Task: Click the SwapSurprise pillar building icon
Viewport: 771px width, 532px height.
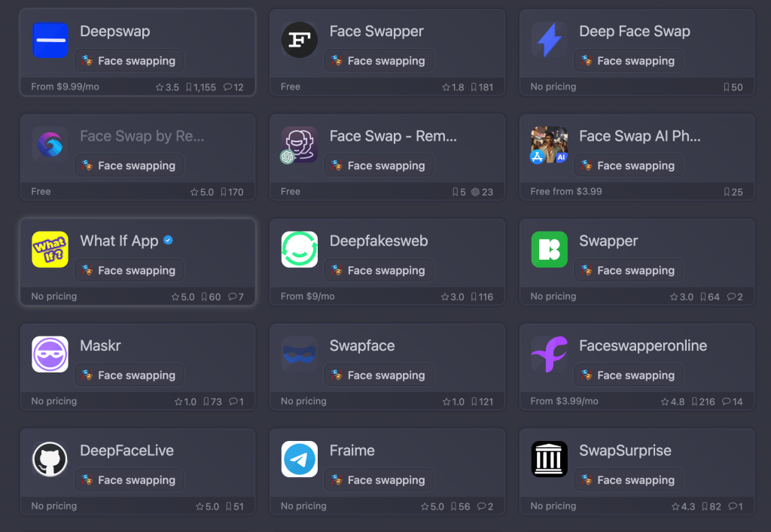Action: (x=549, y=459)
